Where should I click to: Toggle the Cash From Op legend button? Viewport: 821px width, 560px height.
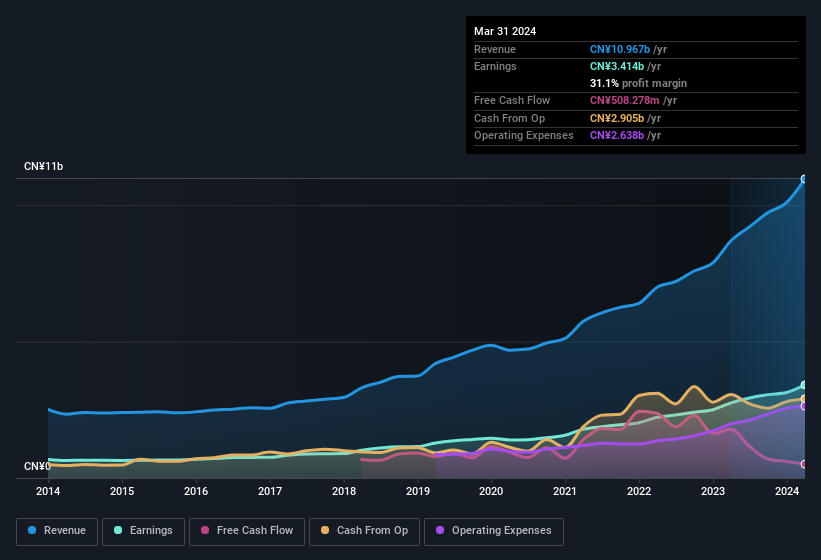[364, 531]
